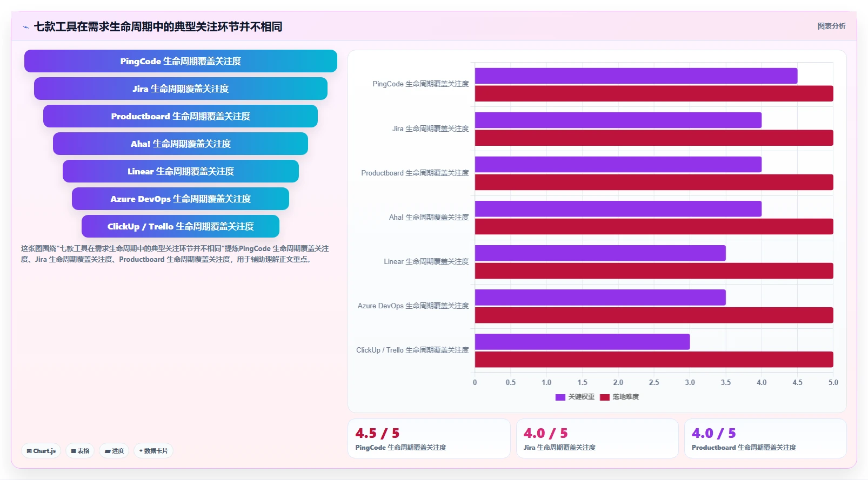
Task: Click Jira crimson 落地难度 bar
Action: tap(654, 138)
